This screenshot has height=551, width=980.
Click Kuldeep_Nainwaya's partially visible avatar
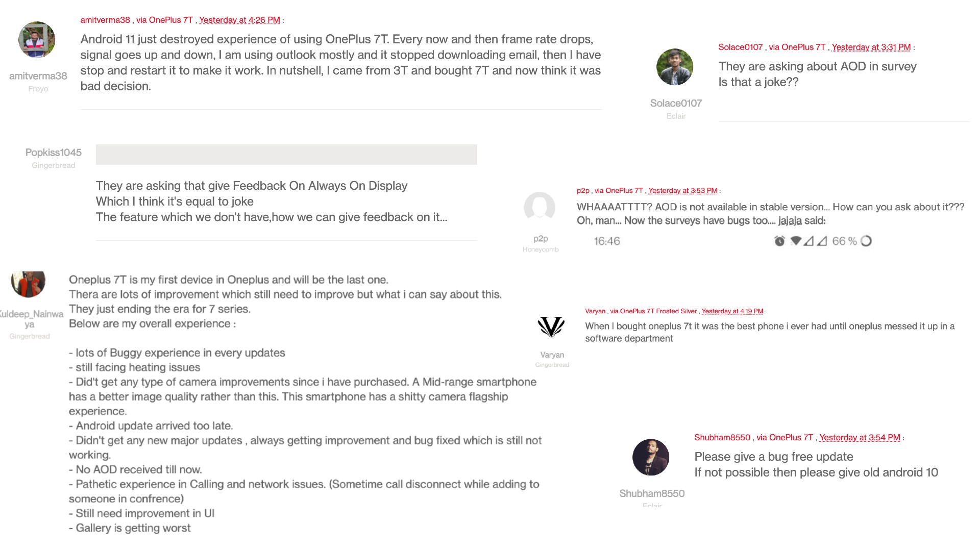pos(29,283)
